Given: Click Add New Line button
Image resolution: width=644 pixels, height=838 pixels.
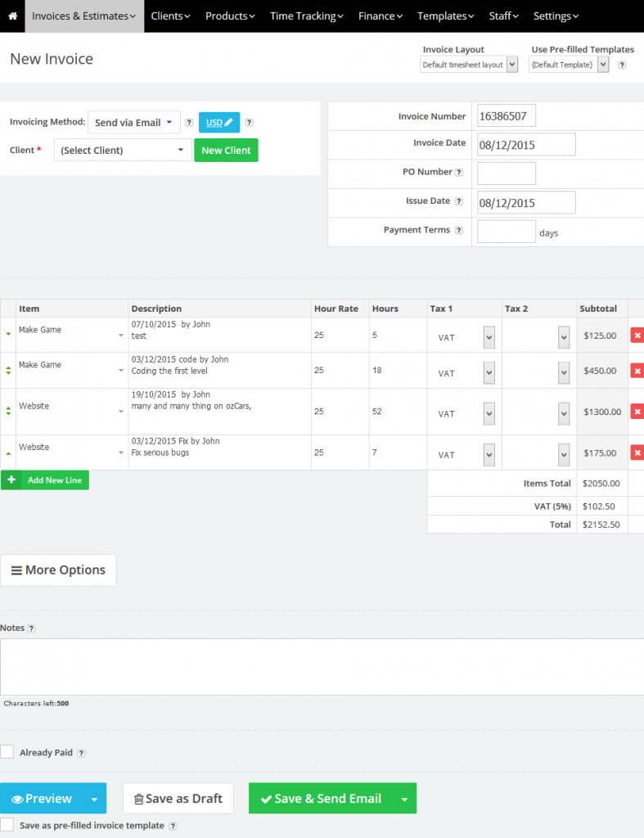Looking at the screenshot, I should (x=45, y=480).
